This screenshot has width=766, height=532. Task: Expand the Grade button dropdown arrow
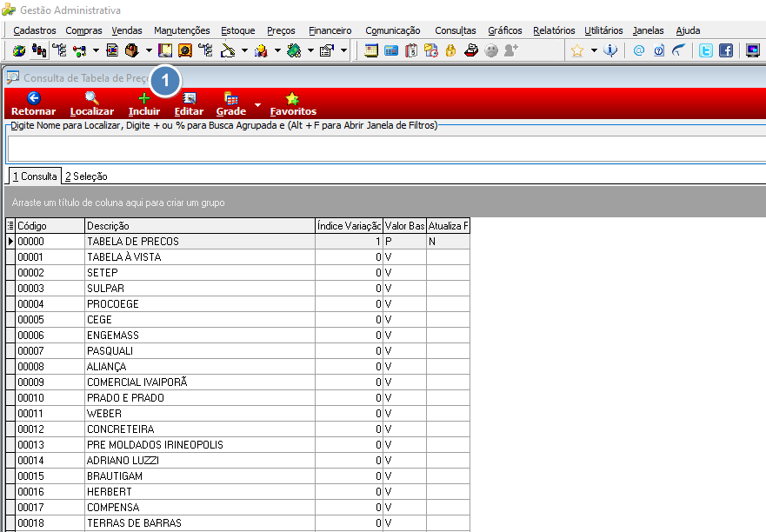click(x=258, y=104)
